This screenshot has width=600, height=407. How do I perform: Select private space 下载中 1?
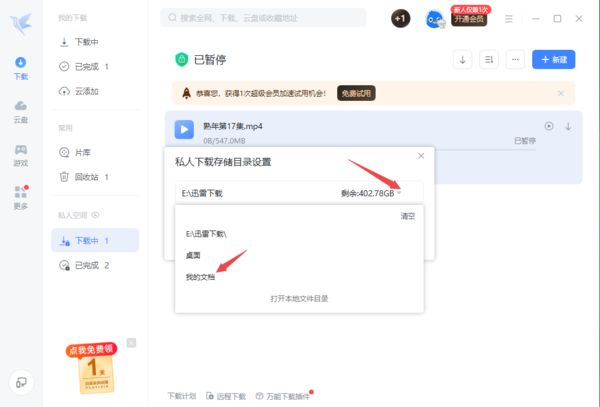(95, 240)
